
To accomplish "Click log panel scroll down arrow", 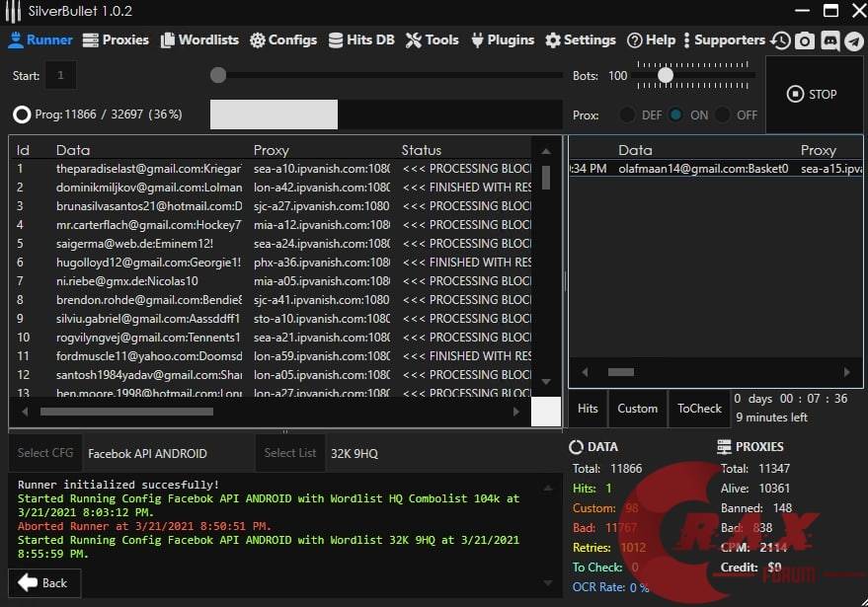I will (547, 582).
